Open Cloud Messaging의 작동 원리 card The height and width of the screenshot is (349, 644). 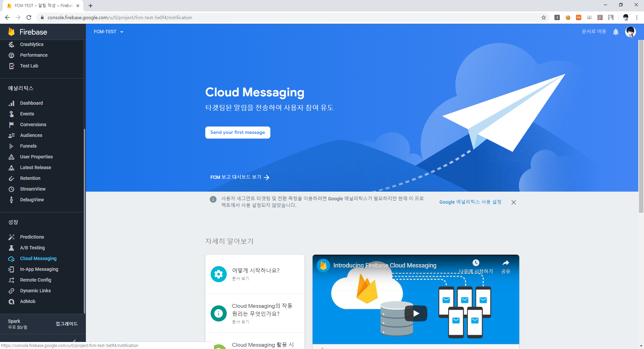[255, 313]
